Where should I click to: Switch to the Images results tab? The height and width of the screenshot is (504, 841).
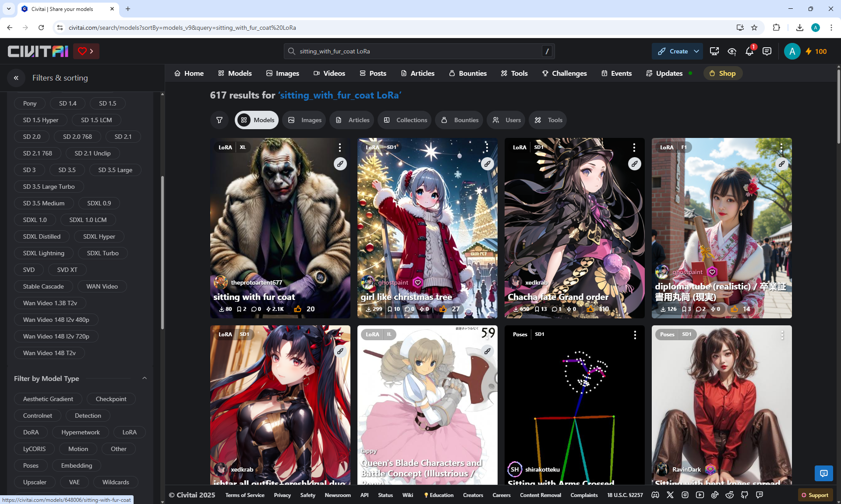tap(305, 120)
